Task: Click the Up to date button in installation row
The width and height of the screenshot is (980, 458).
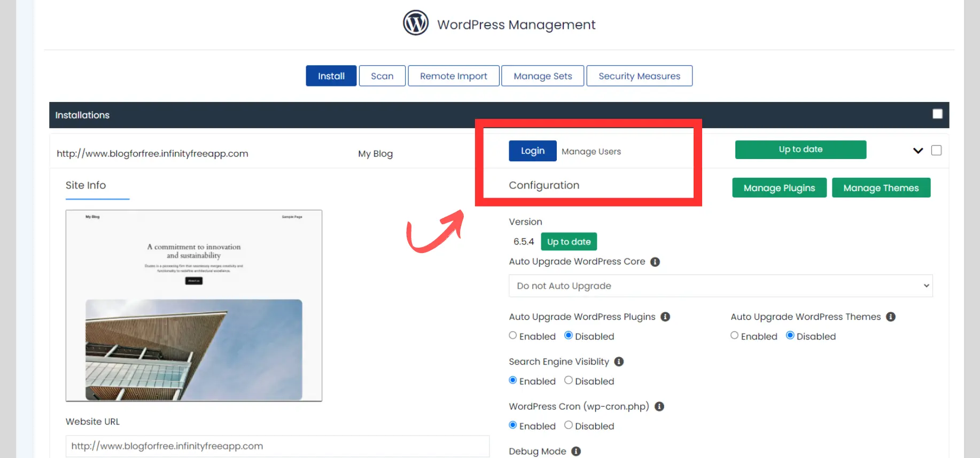Action: (x=800, y=149)
